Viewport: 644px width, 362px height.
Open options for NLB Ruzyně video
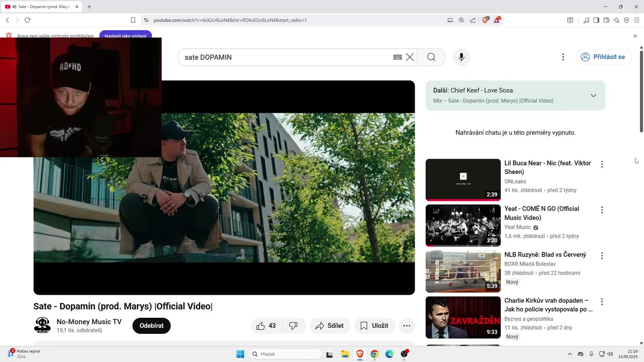(602, 255)
